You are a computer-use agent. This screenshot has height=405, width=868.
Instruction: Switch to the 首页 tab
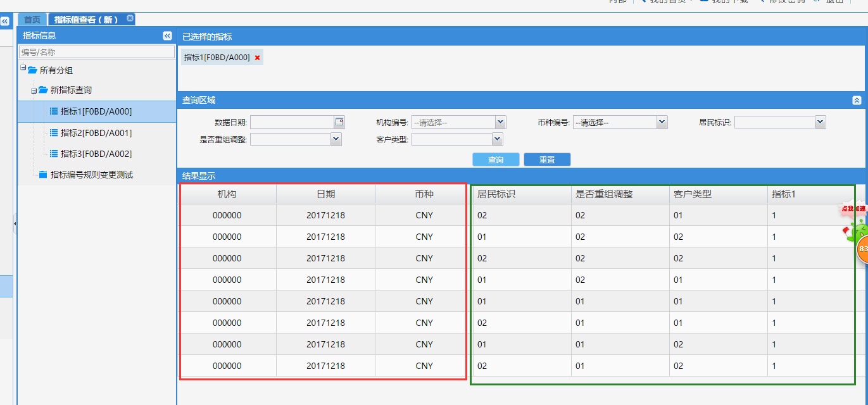tap(32, 19)
